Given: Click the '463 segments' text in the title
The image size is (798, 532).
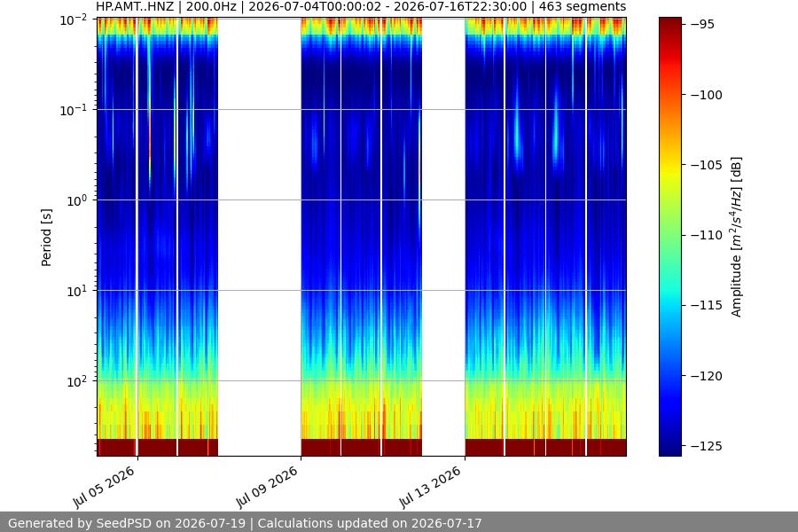Looking at the screenshot, I should pos(583,7).
